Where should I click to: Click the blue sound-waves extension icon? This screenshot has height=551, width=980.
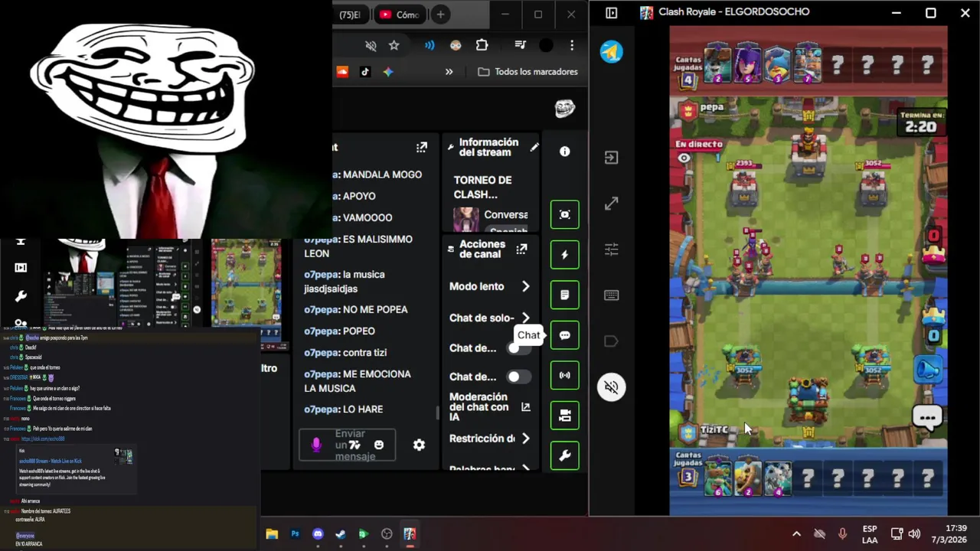[430, 46]
